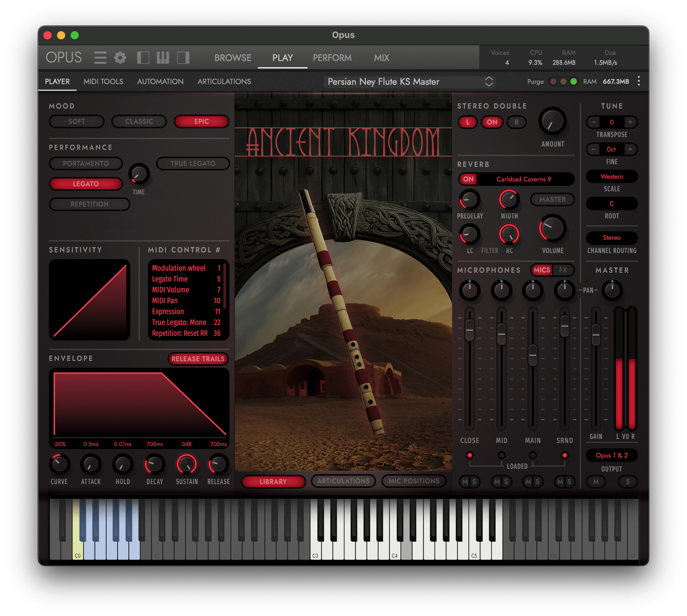Click the Master pan knob
Image resolution: width=687 pixels, height=616 pixels.
(612, 290)
